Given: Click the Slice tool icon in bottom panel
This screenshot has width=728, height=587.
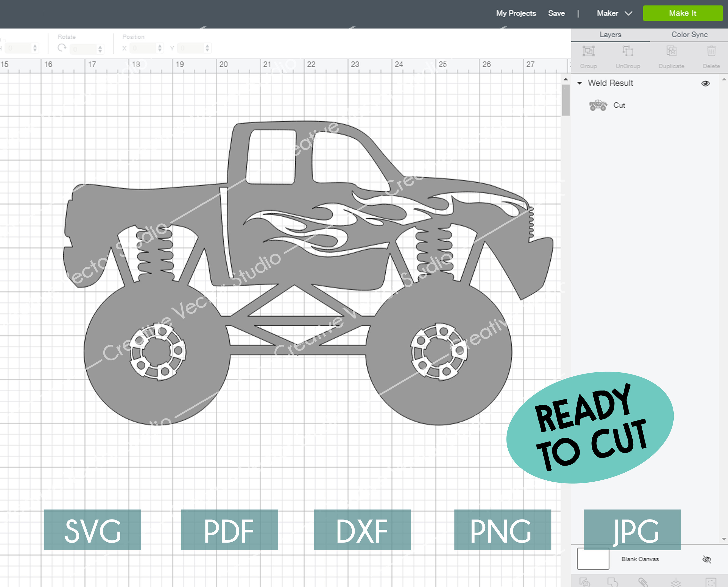Looking at the screenshot, I should [x=585, y=582].
